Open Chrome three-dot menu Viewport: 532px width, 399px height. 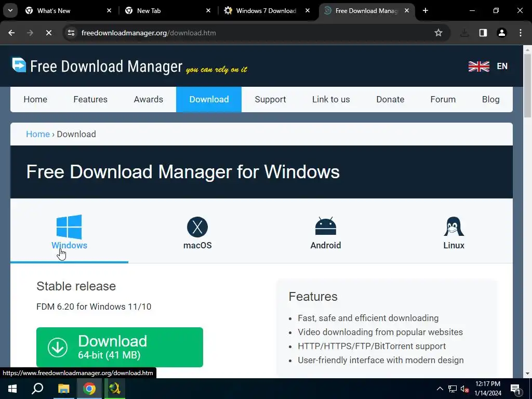coord(521,33)
